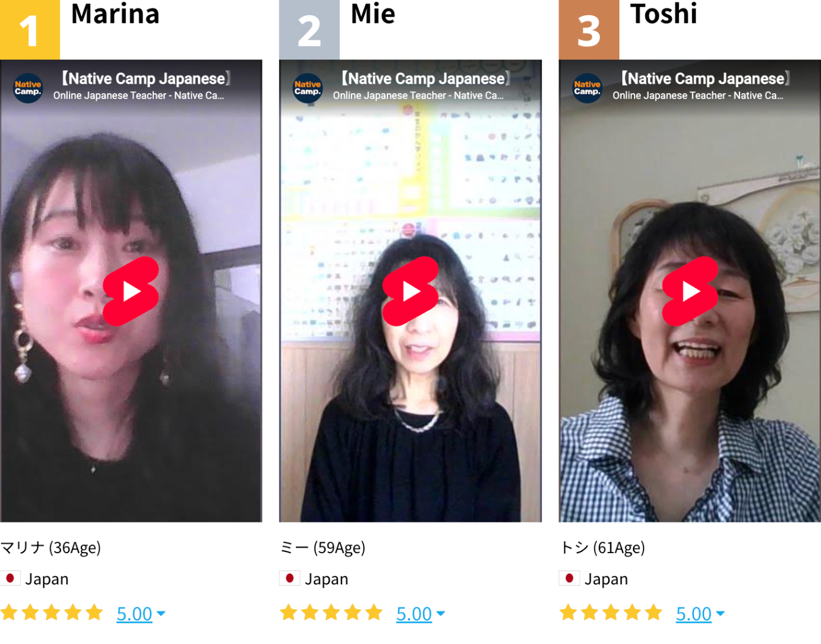Open Marina's 5.00 rating link
The width and height of the screenshot is (821, 644).
click(134, 614)
